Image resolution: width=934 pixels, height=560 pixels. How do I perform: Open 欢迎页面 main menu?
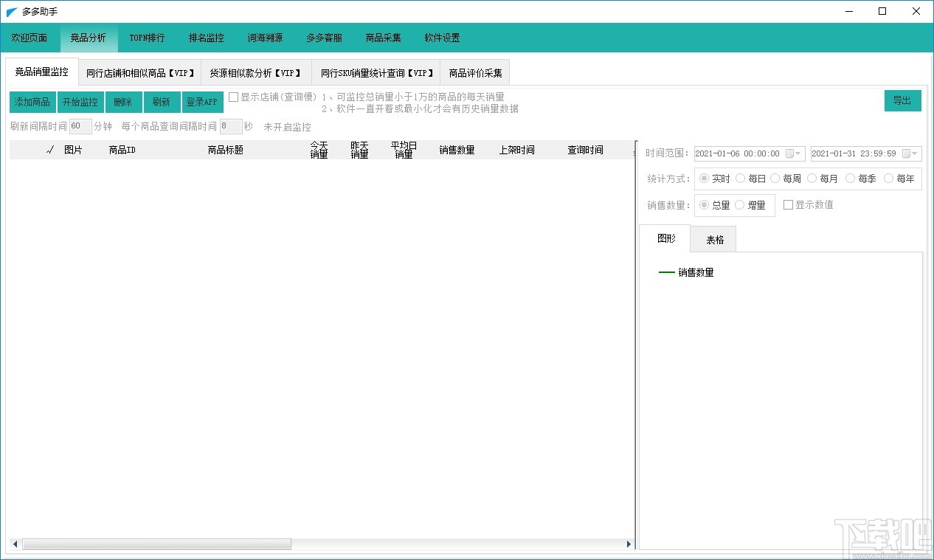pos(30,38)
